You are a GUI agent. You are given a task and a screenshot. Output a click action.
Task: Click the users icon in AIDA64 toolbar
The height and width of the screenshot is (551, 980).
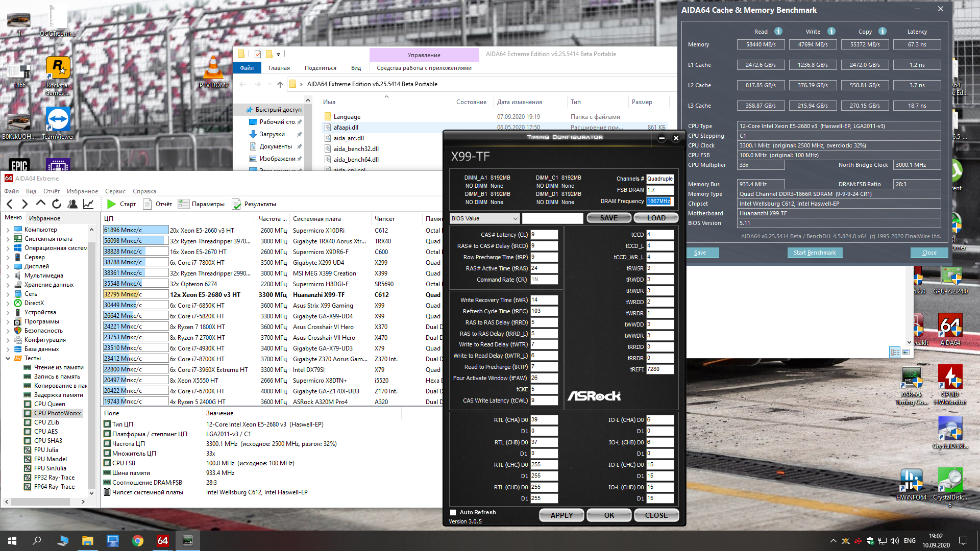72,204
